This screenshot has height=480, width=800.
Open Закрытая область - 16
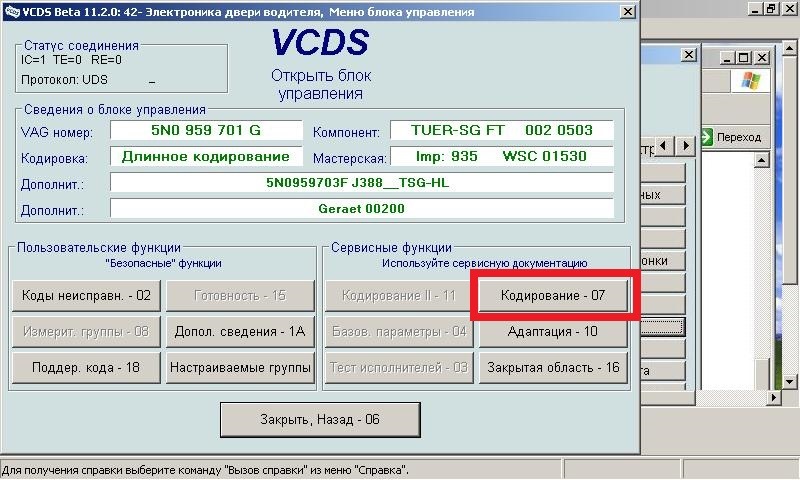click(553, 367)
